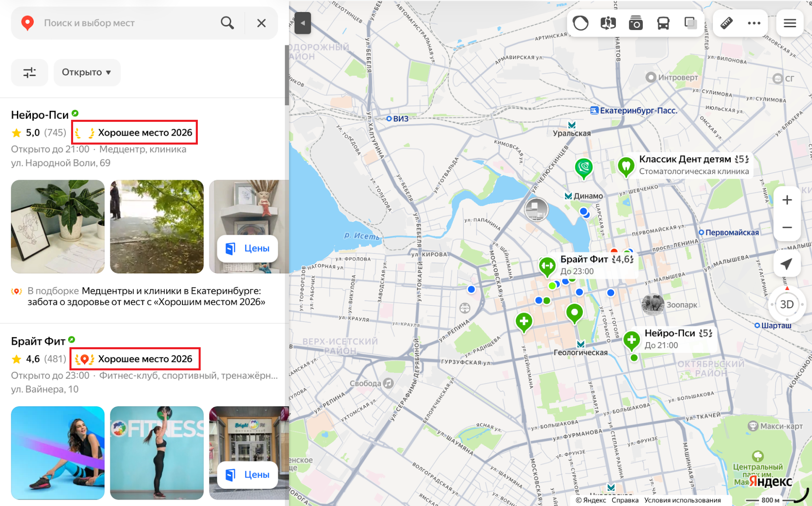The image size is (812, 506).
Task: Zoom in with the plus button
Action: (x=787, y=200)
